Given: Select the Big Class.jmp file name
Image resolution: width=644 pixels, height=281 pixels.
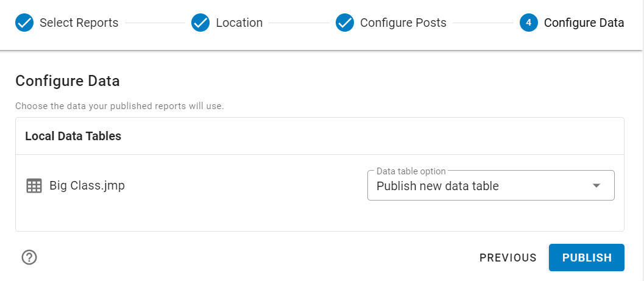Looking at the screenshot, I should [x=87, y=186].
